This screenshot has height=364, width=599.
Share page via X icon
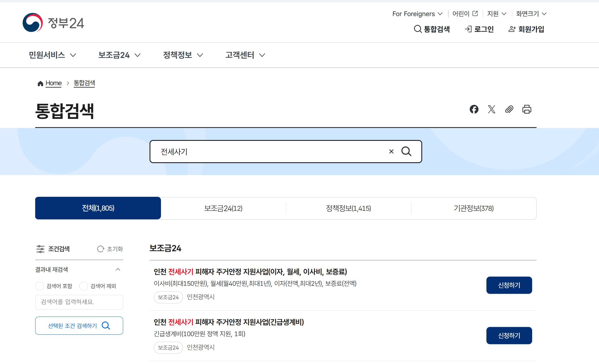point(491,109)
